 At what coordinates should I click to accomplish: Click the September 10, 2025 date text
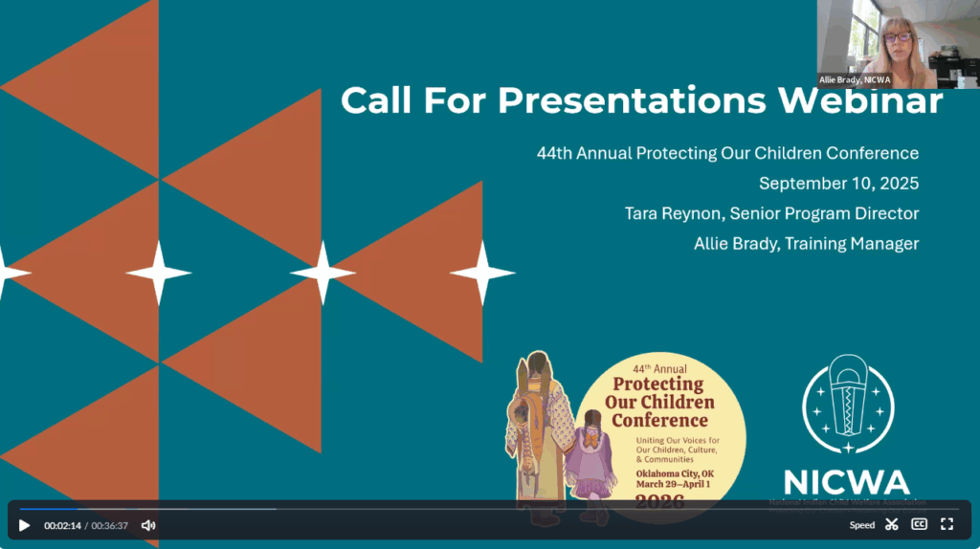pyautogui.click(x=838, y=184)
